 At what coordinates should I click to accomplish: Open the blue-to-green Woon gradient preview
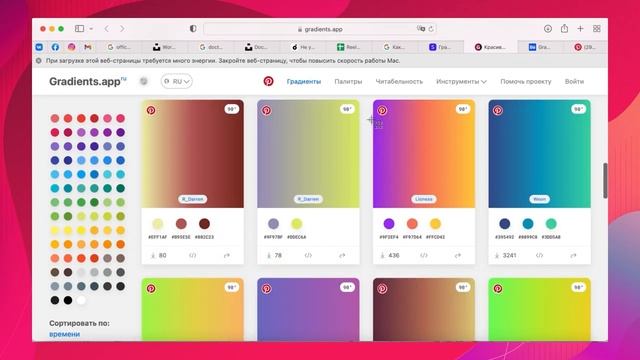click(540, 154)
